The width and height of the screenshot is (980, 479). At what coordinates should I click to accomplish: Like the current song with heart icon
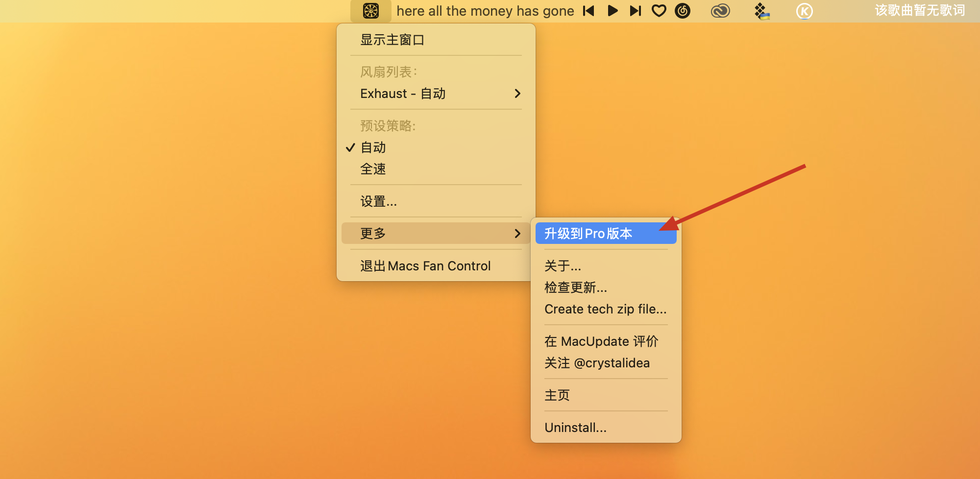(659, 11)
